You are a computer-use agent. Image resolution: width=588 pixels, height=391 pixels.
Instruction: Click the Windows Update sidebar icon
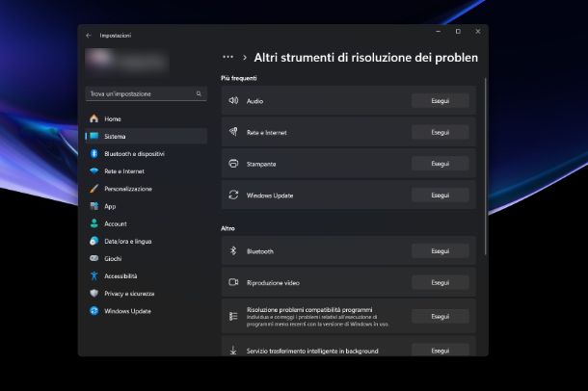94,311
